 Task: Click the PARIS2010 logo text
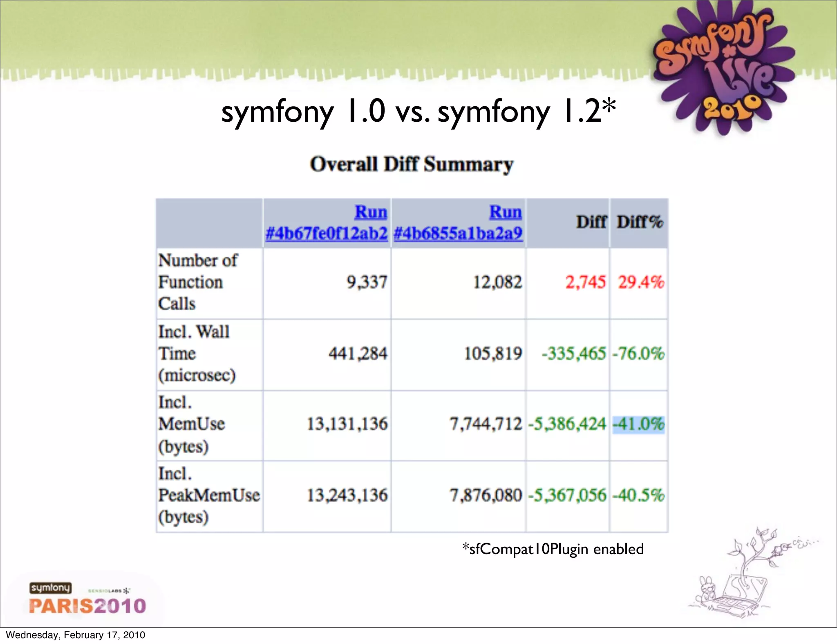(87, 606)
